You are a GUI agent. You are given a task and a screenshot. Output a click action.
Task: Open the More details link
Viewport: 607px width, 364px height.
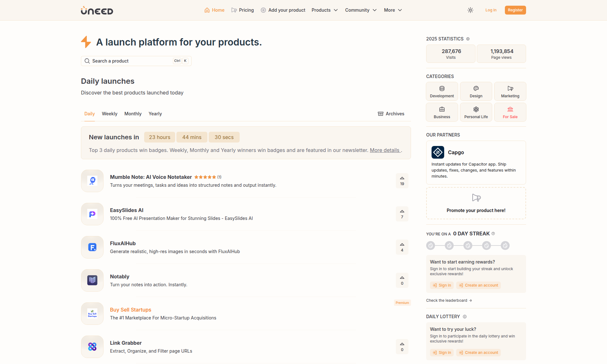385,150
